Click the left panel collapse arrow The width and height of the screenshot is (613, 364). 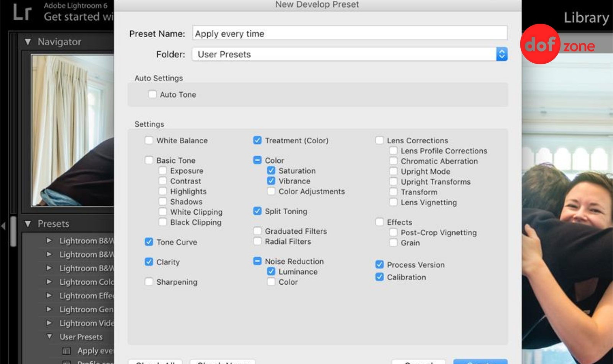tap(3, 226)
